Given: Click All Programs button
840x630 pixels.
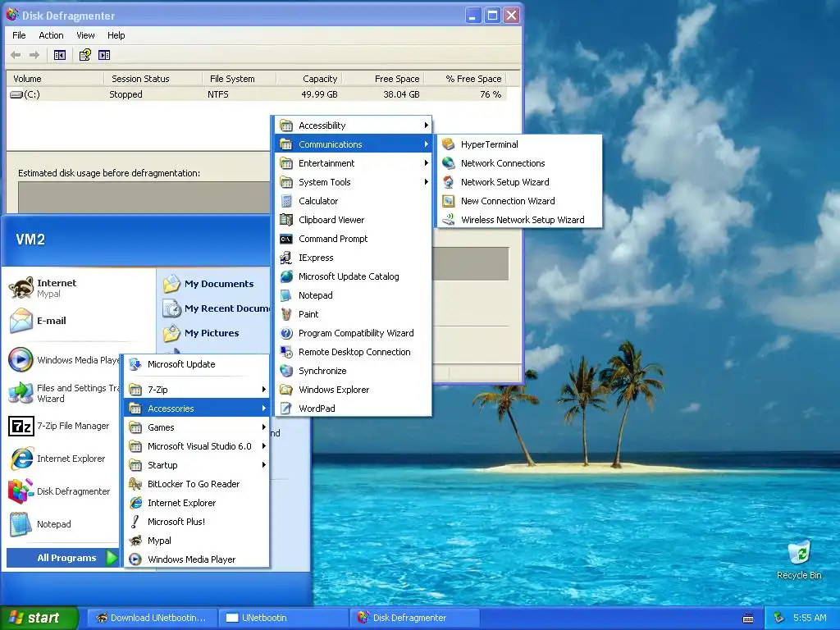Looking at the screenshot, I should [62, 558].
